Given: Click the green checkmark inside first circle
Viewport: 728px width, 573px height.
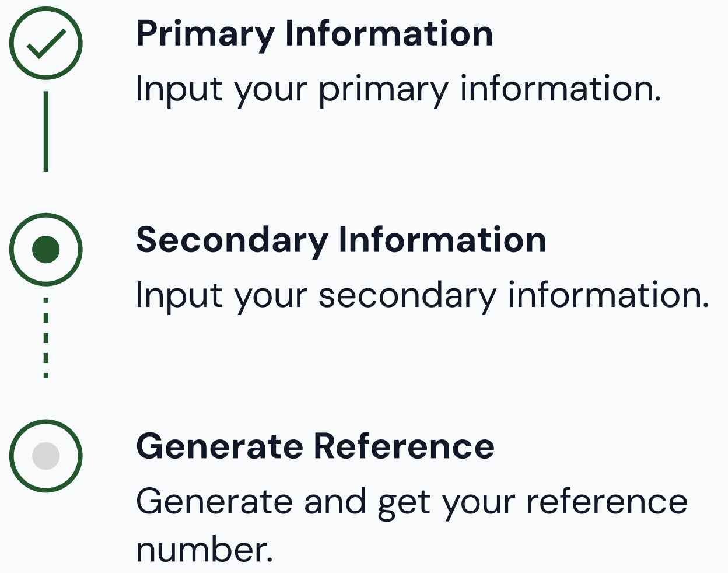Looking at the screenshot, I should coord(47,44).
